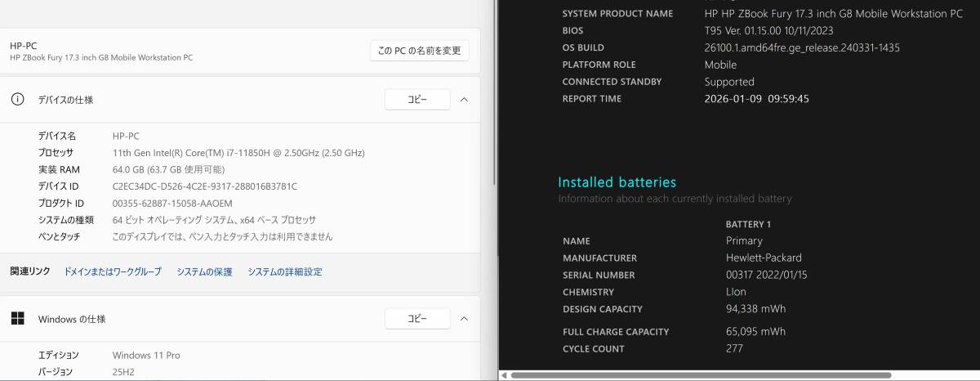
Task: Click the Windows logo beside Windows の仕様
Action: coord(17,319)
